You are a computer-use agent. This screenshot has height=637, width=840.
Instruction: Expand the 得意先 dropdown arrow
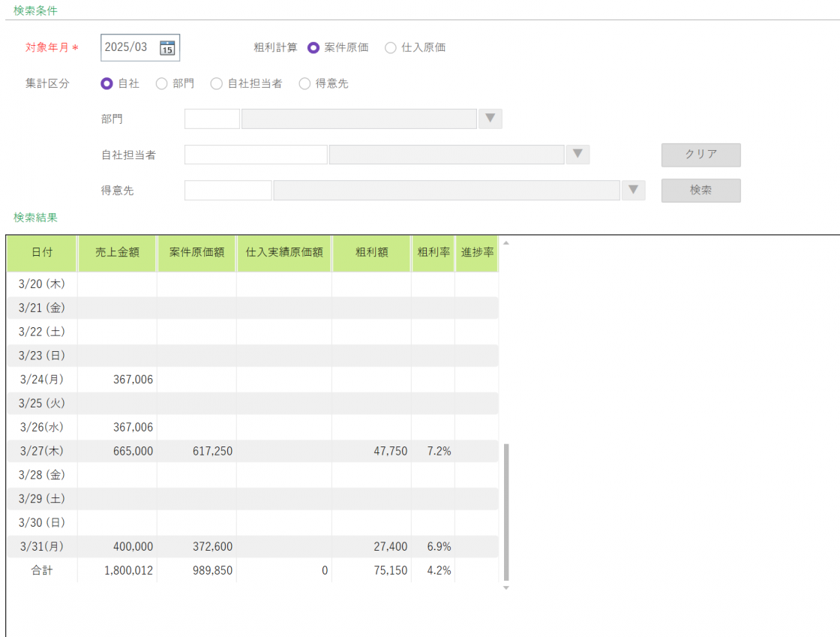633,191
